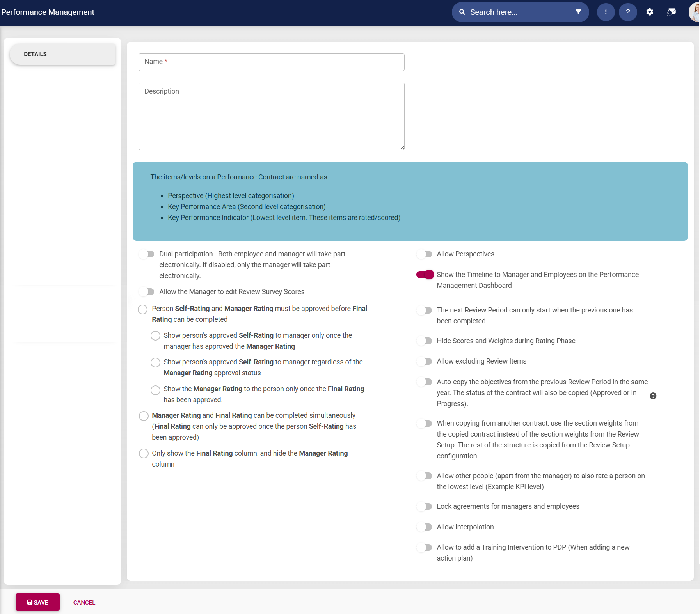700x614 pixels.
Task: Click the magnifier icon in the search bar
Action: click(x=462, y=12)
